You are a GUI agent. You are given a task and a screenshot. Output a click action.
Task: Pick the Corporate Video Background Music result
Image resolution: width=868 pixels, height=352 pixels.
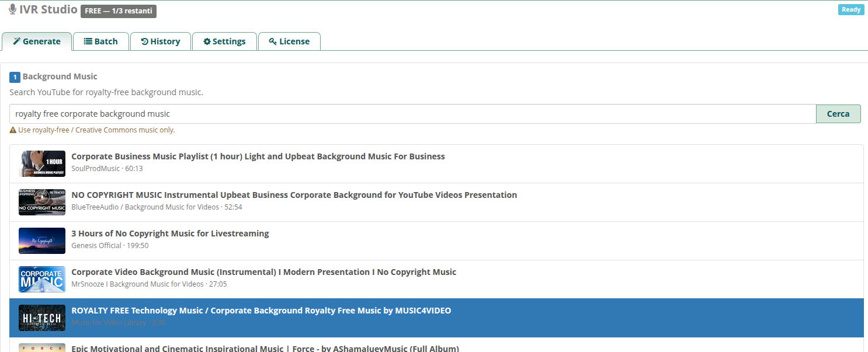tap(263, 272)
